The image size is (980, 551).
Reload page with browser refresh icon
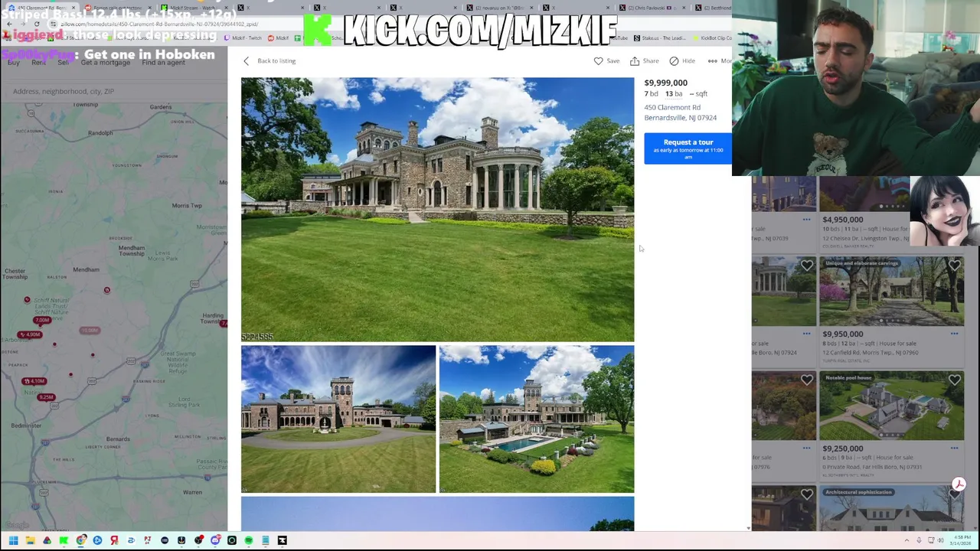pos(37,24)
